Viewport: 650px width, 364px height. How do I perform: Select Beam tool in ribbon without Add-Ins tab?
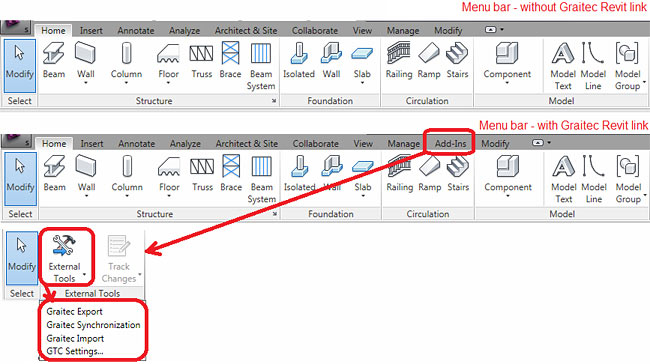coord(54,60)
